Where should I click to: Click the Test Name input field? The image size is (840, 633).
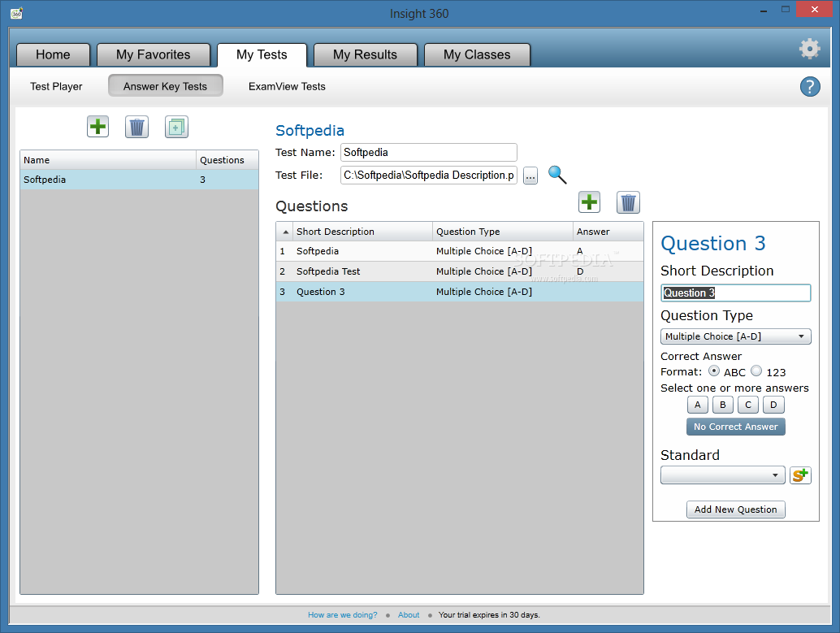tap(429, 152)
